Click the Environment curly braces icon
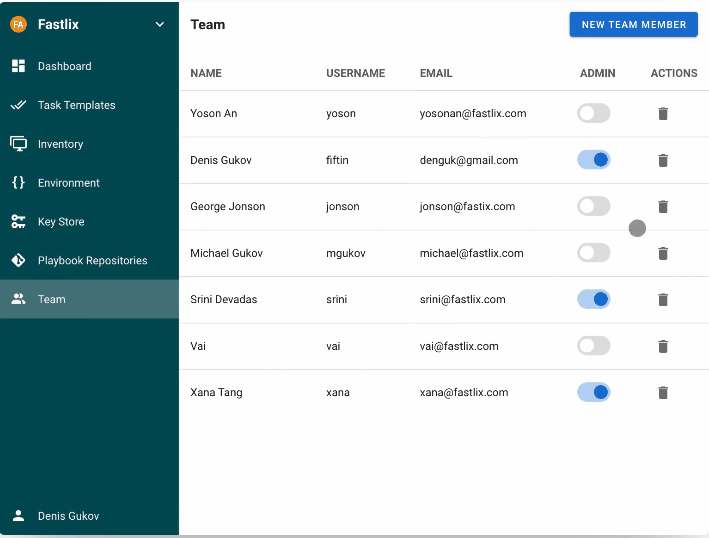Viewport: 709px width, 538px height. pos(19,183)
